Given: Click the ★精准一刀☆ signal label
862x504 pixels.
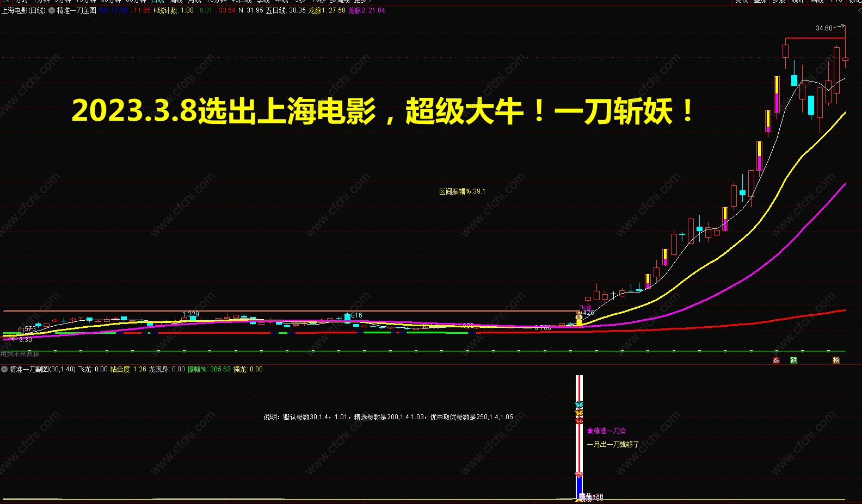Looking at the screenshot, I should [607, 431].
